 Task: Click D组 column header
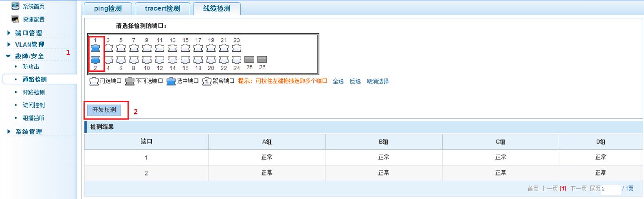coord(601,142)
